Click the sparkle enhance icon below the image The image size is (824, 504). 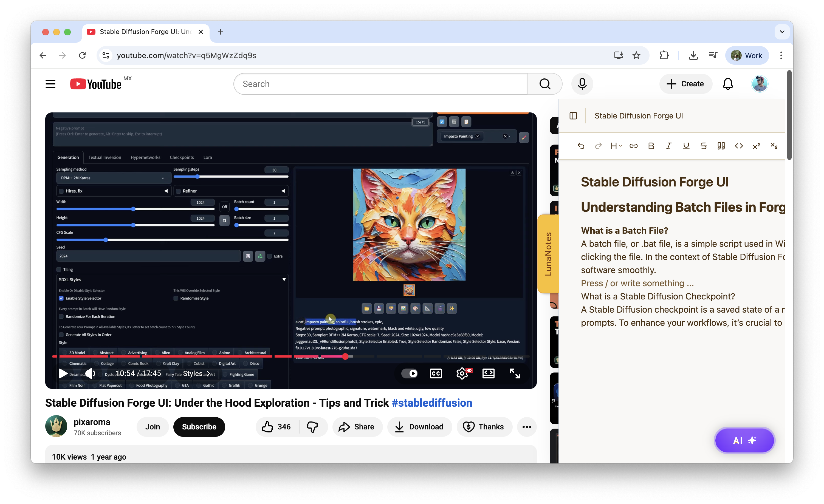point(452,308)
